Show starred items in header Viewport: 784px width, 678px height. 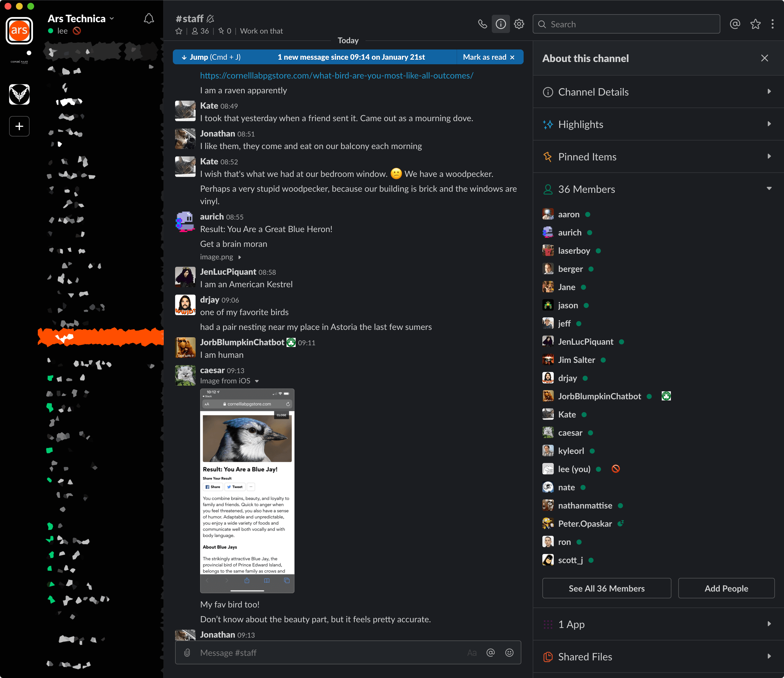(755, 24)
